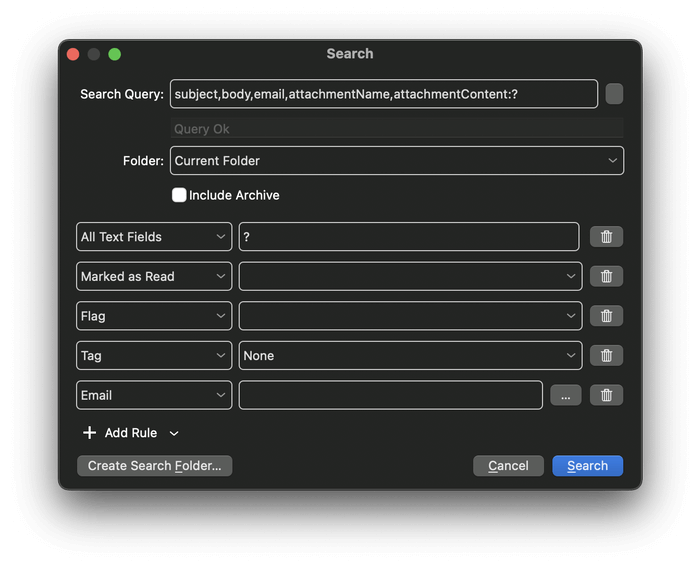The height and width of the screenshot is (567, 700).
Task: Click the plus icon to add rule
Action: [90, 433]
